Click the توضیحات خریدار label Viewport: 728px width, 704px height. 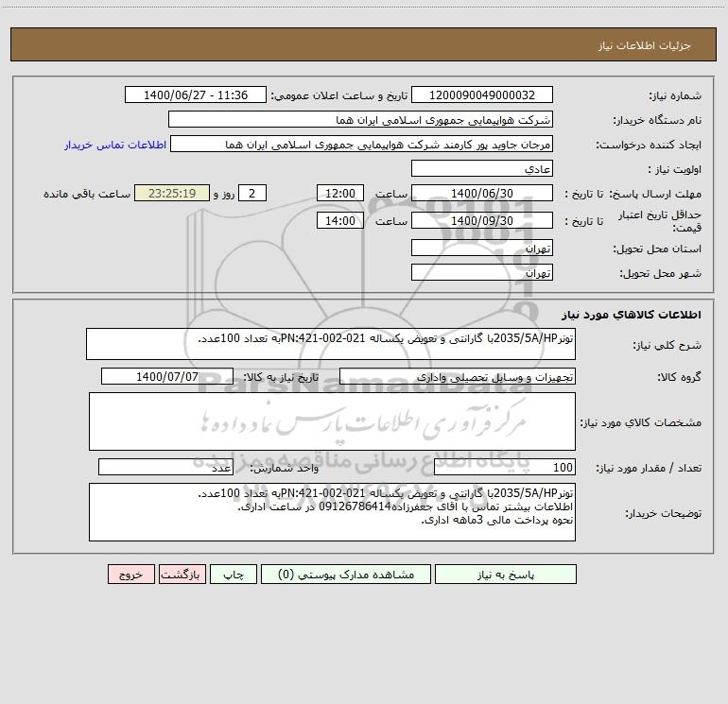[x=663, y=513]
